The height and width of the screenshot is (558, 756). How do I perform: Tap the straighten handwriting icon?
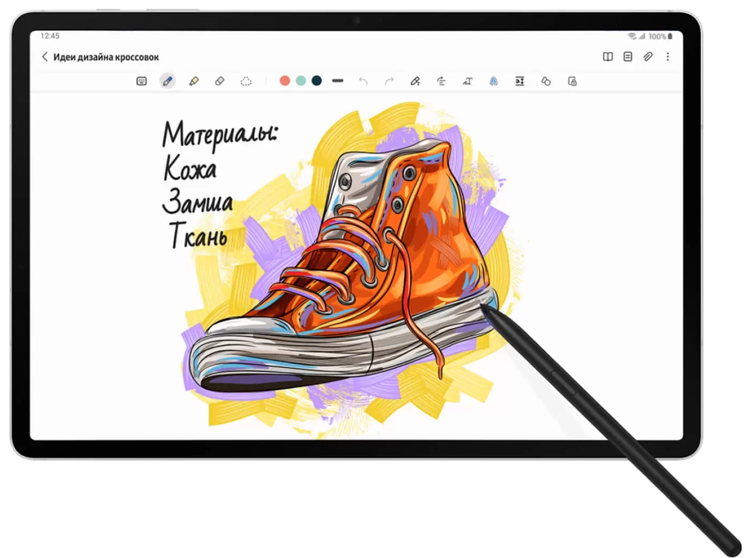point(441,82)
